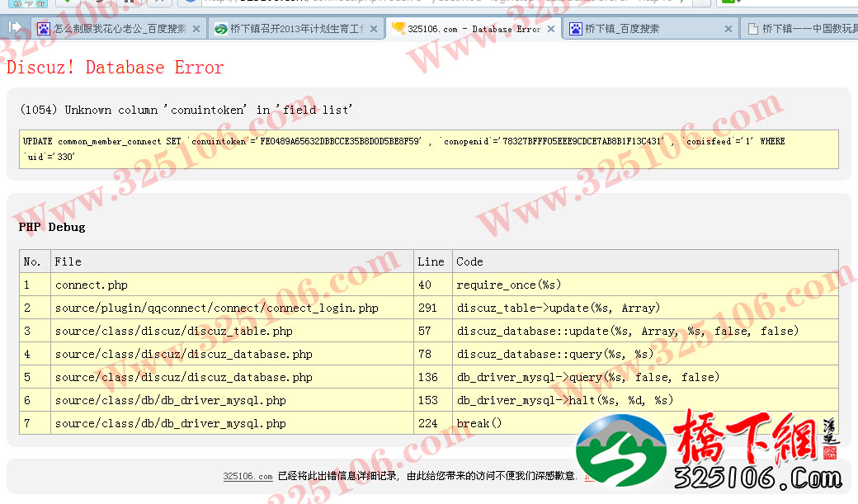The image size is (858, 504).
Task: Click the Unknown column 'conuintoken' error message
Action: coord(186,110)
